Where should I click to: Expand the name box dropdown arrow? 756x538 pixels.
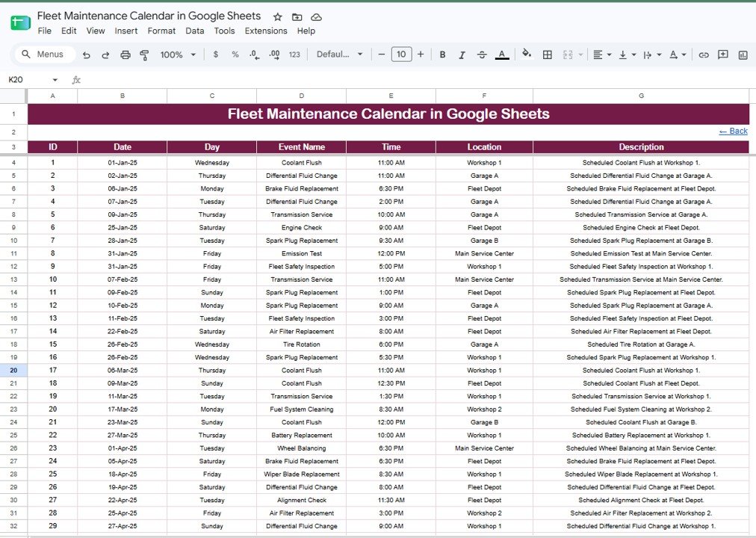tap(55, 80)
